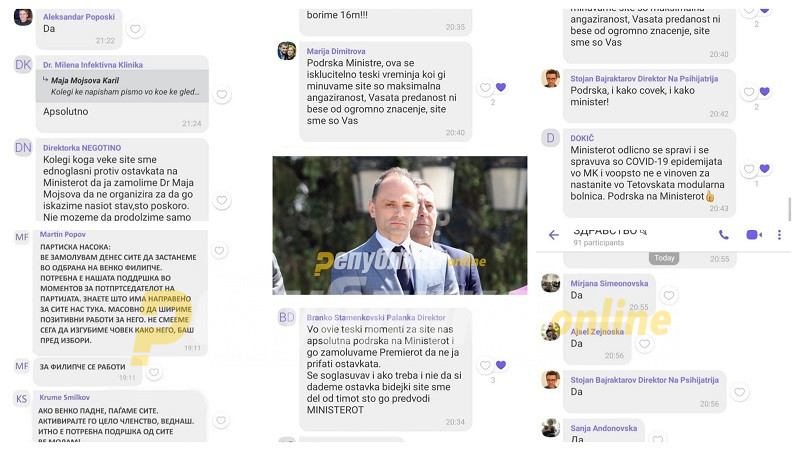Tap the filled purple heart on Marija Dimitrova's message
Image resolution: width=800 pixels, height=451 pixels.
pos(501,87)
